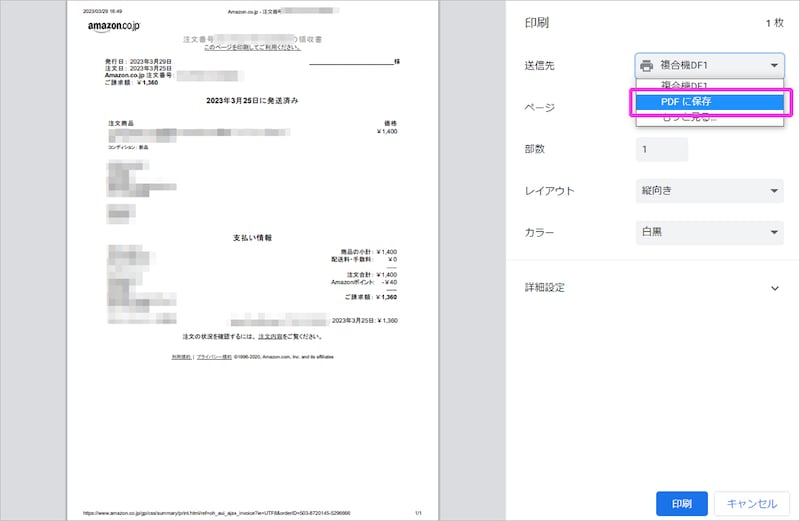Click the プライバシー規約 link in the preview
Screen dimensions: 800x521
point(214,357)
